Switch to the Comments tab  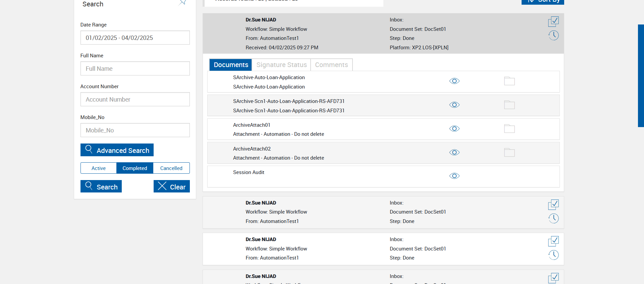click(x=331, y=65)
